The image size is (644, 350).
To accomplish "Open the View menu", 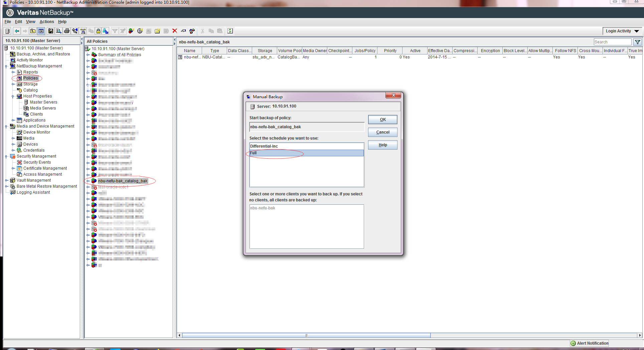I will coord(30,22).
